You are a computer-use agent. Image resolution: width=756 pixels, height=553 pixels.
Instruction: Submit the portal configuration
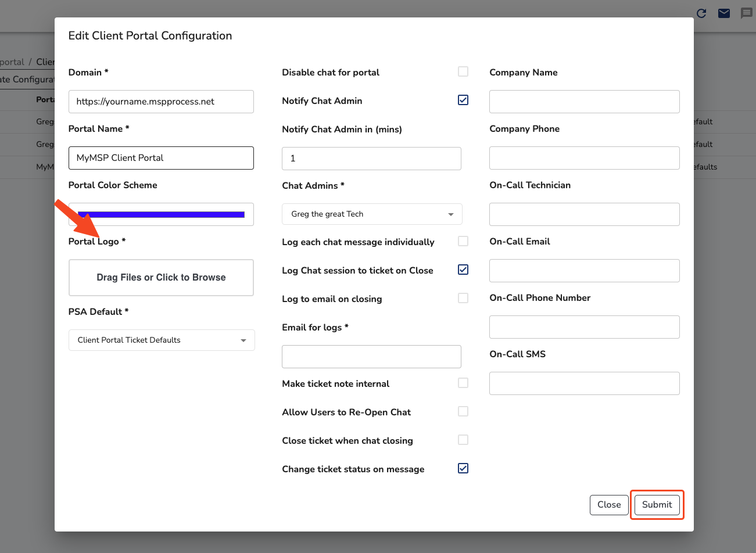[657, 504]
